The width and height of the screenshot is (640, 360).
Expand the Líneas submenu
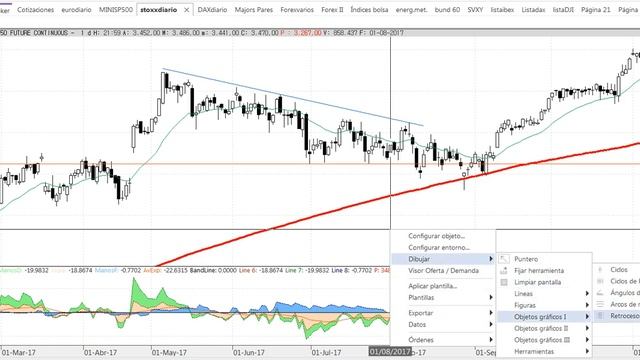click(x=544, y=294)
